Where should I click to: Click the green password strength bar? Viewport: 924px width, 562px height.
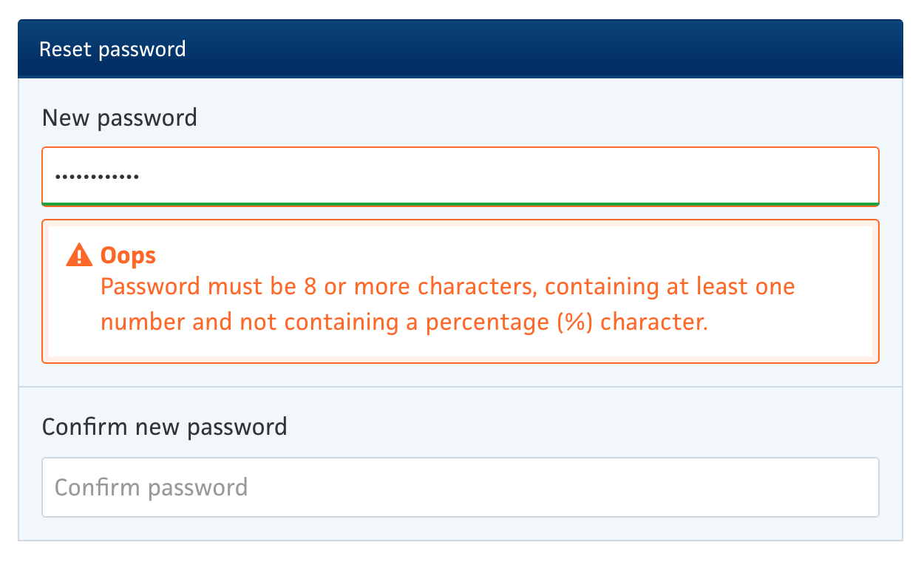click(460, 203)
